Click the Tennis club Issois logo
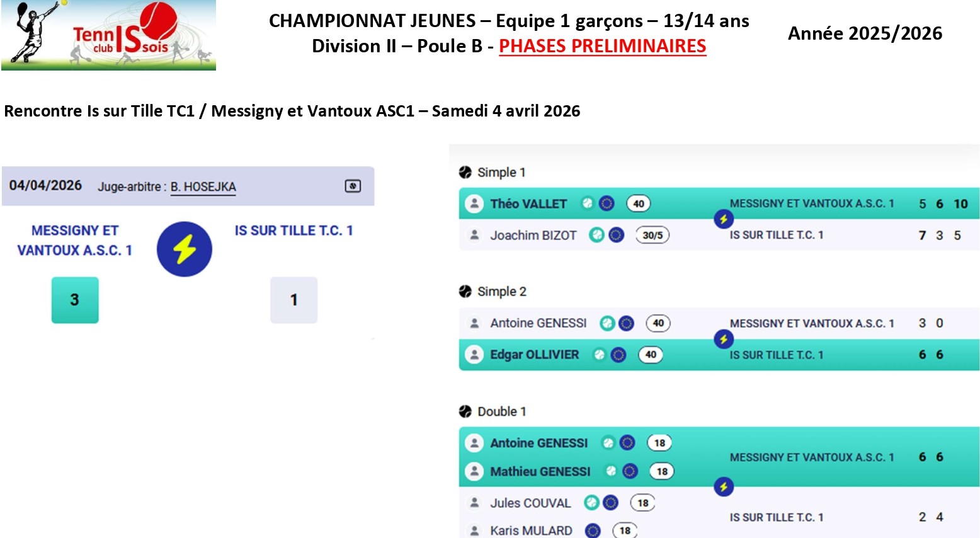The image size is (980, 538). pos(108,35)
